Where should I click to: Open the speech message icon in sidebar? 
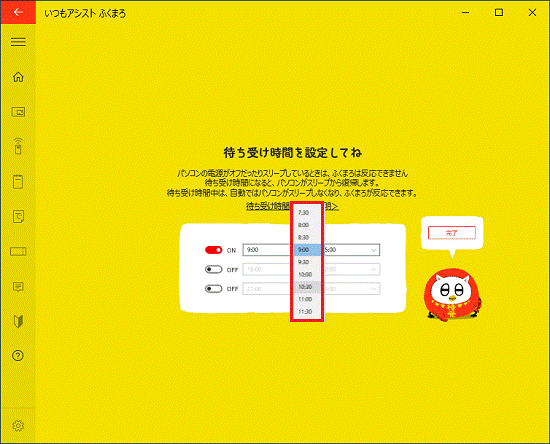tap(18, 287)
